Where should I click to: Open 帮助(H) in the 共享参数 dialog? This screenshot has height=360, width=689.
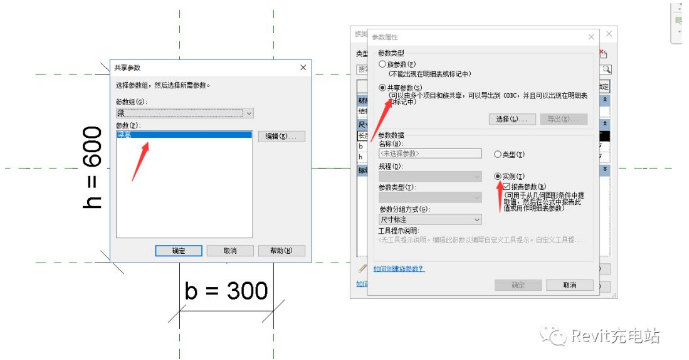coord(281,251)
